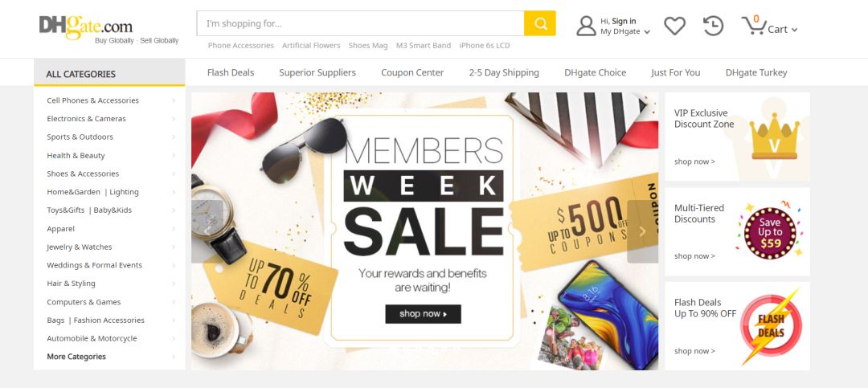Open the shopping cart icon
This screenshot has height=388, width=868.
pos(753,25)
